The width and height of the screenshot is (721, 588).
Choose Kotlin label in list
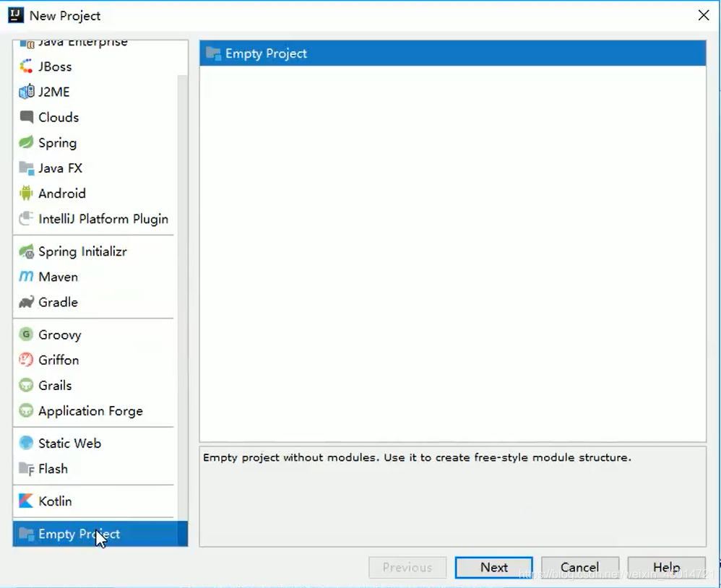(x=55, y=501)
